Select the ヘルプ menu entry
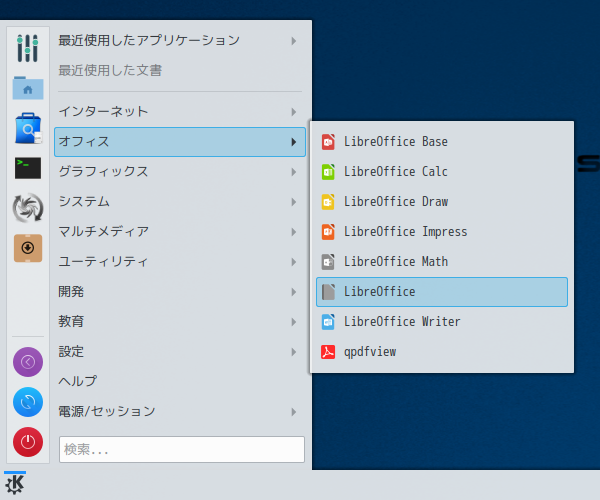Screen dimensions: 600x500 [x=180, y=381]
